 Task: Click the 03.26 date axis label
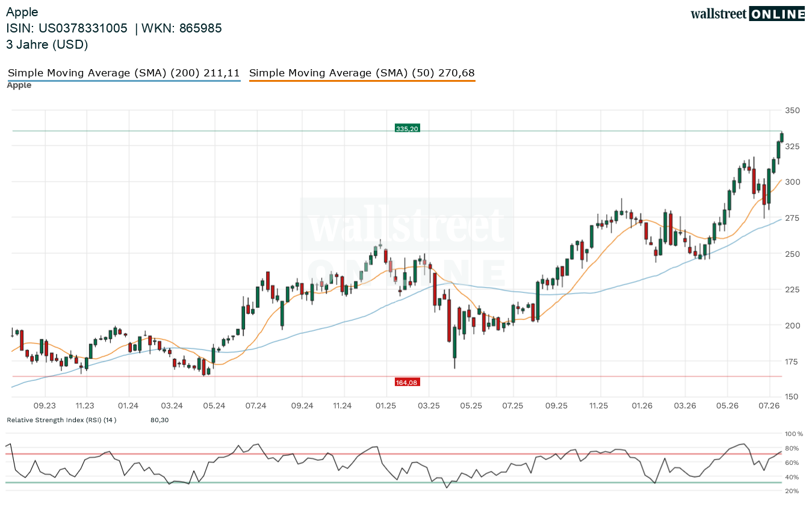pyautogui.click(x=685, y=406)
